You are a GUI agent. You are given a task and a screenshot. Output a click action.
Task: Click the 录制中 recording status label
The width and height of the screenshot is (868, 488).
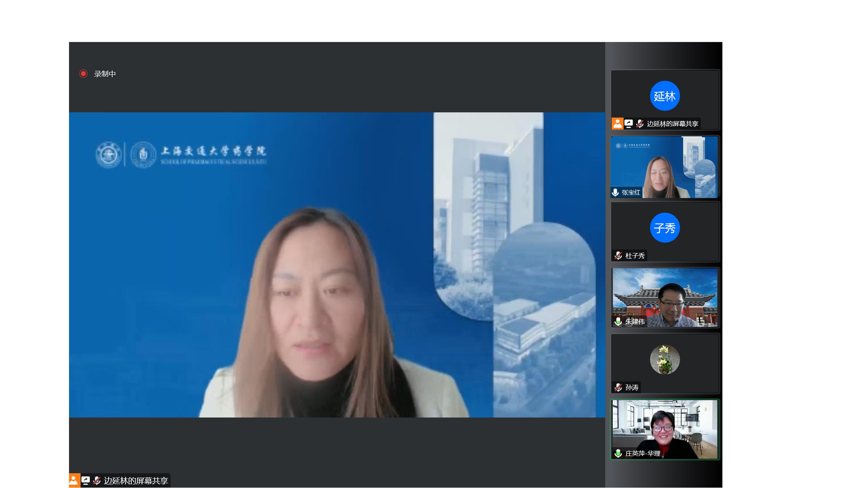105,74
